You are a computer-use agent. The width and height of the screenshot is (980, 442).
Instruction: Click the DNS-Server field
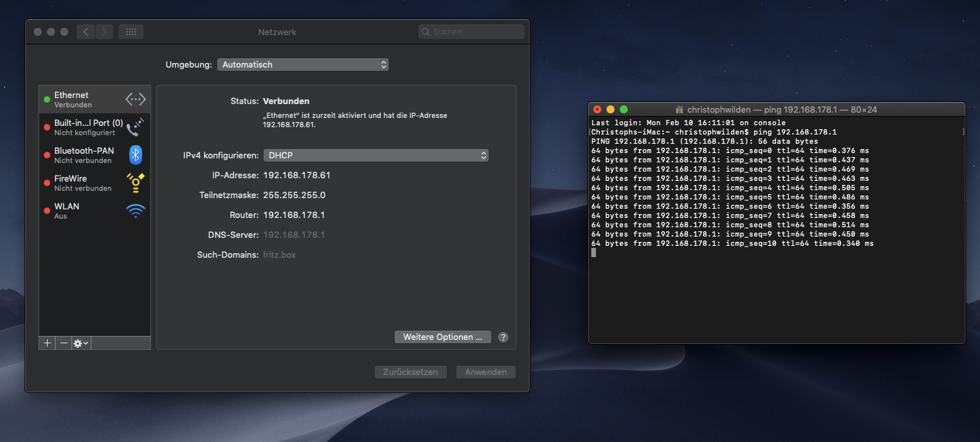pyautogui.click(x=294, y=235)
